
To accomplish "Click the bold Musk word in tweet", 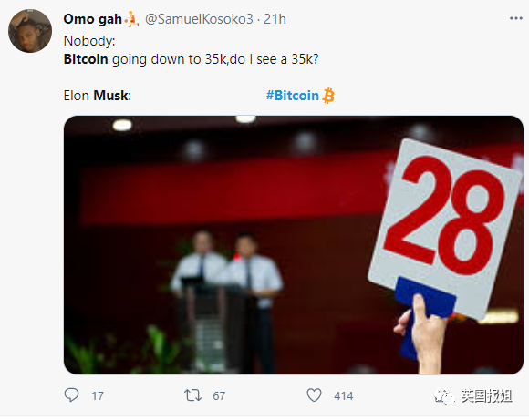I will point(110,96).
